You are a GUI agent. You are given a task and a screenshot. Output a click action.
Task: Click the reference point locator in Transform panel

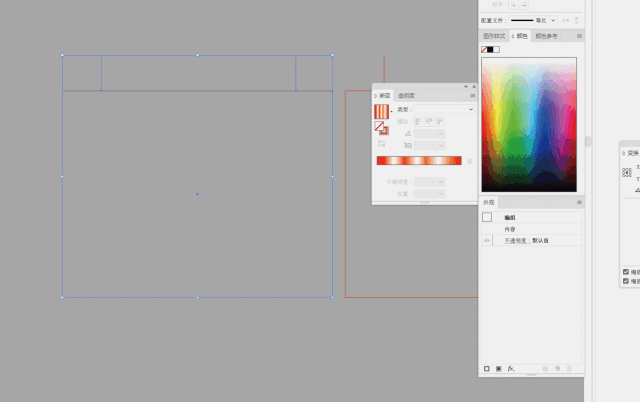627,173
